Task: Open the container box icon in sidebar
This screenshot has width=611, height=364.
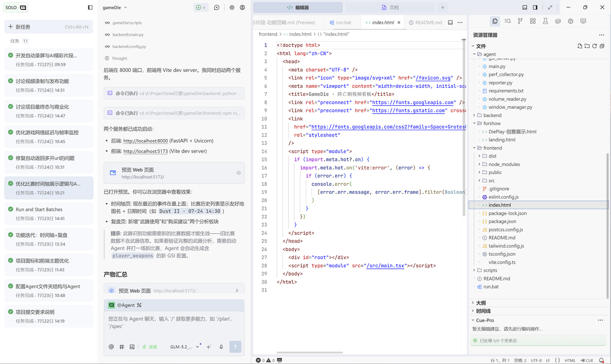Action: click(558, 21)
